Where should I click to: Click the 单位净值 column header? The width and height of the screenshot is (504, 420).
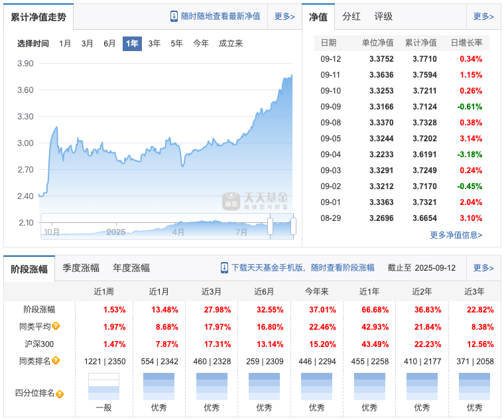pos(378,42)
